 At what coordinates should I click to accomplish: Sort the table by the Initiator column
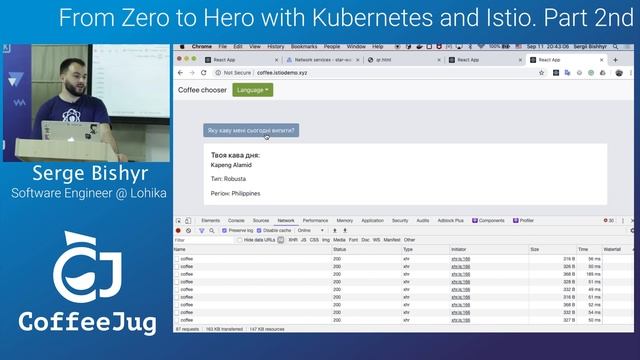489,249
